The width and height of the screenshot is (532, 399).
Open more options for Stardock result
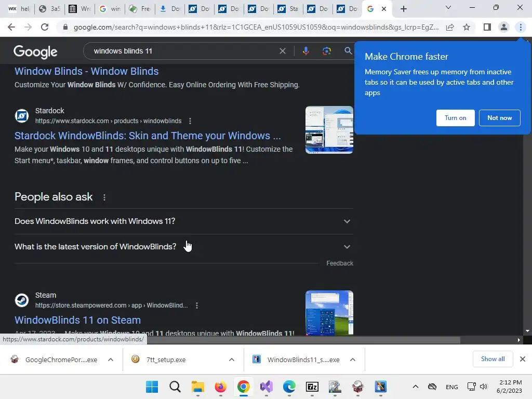[x=190, y=121]
